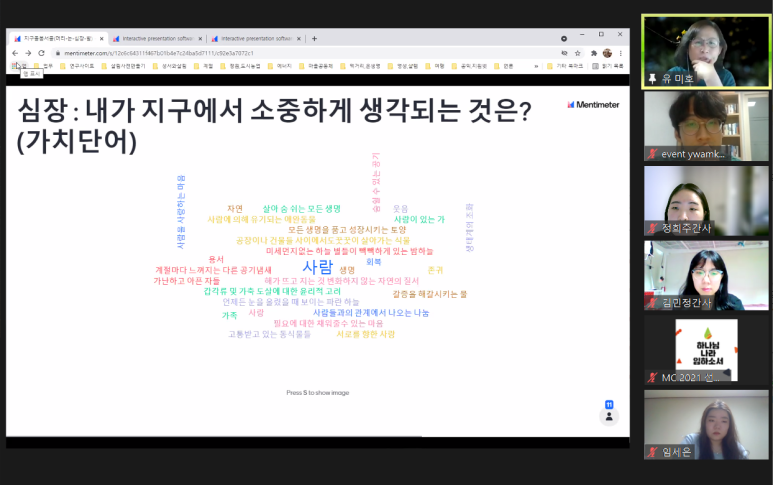The image size is (773, 485).
Task: Switch to the first Mentimeter browser tab
Action: pyautogui.click(x=58, y=38)
